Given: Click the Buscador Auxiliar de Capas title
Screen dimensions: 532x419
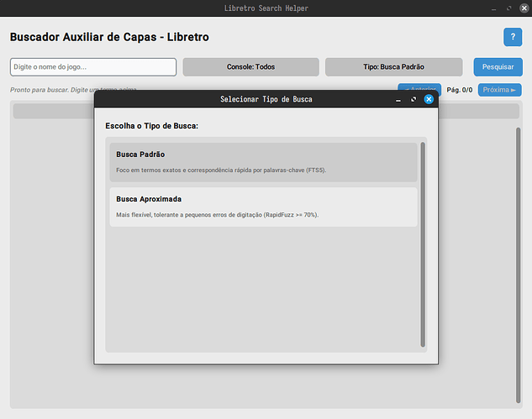Looking at the screenshot, I should pyautogui.click(x=109, y=37).
